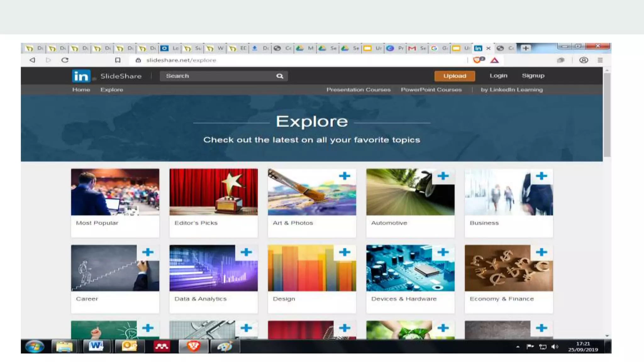Follow Economy & Finance with plus icon
The height and width of the screenshot is (362, 644).
coord(541,252)
